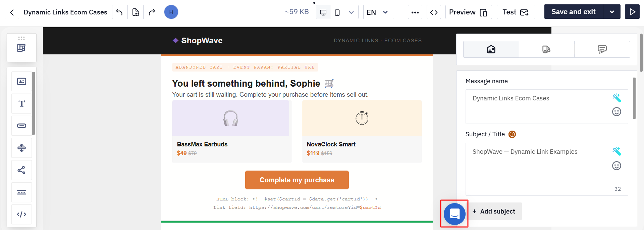Viewport: 644px width, 230px height.
Task: Expand the Save and exit options arrow
Action: click(612, 12)
